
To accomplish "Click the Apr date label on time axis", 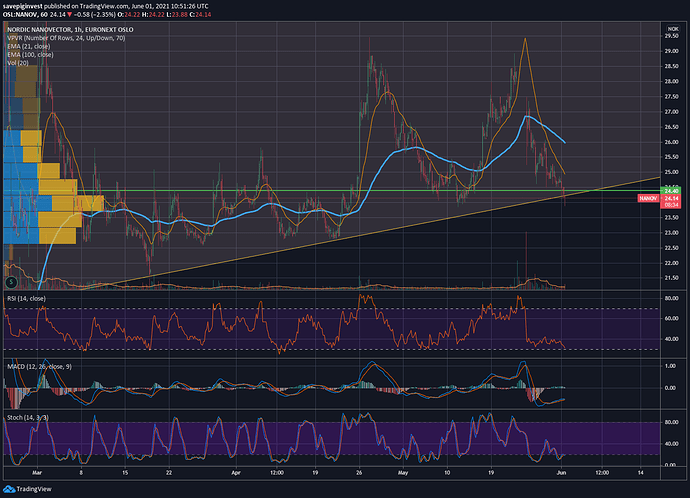I will tap(236, 473).
